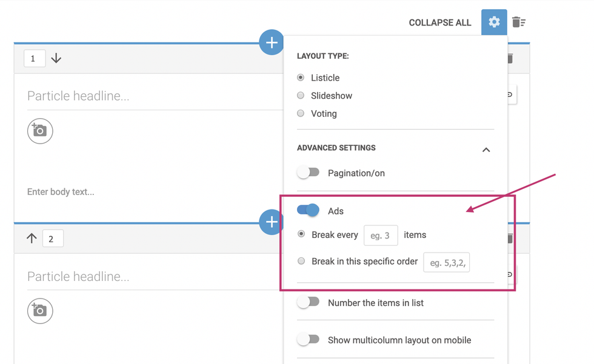Toggle Show multicolumn layout on mobile
The width and height of the screenshot is (594, 364).
click(x=309, y=340)
